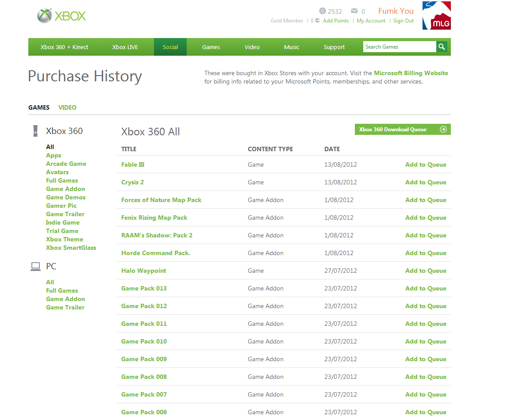Click the Download Queue arrow icon

[443, 129]
